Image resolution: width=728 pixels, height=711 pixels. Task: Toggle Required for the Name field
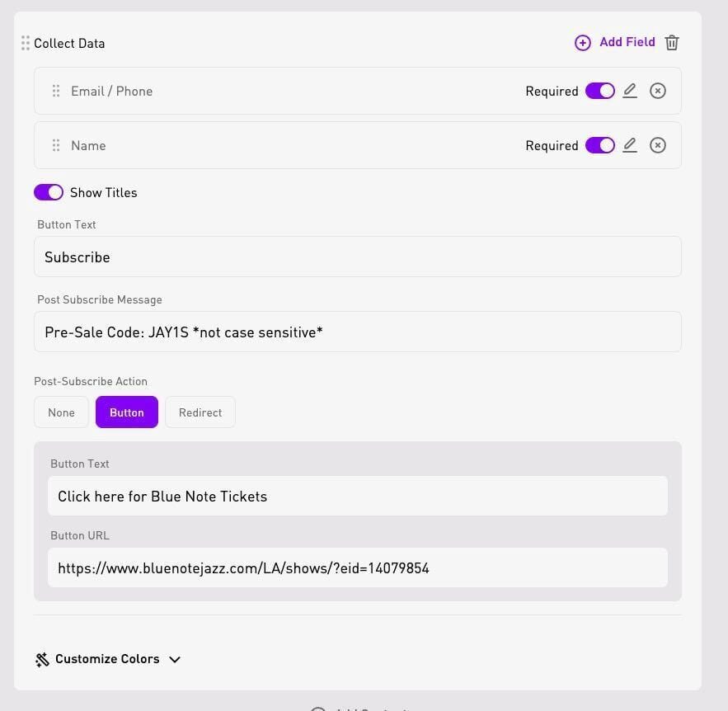click(x=599, y=145)
